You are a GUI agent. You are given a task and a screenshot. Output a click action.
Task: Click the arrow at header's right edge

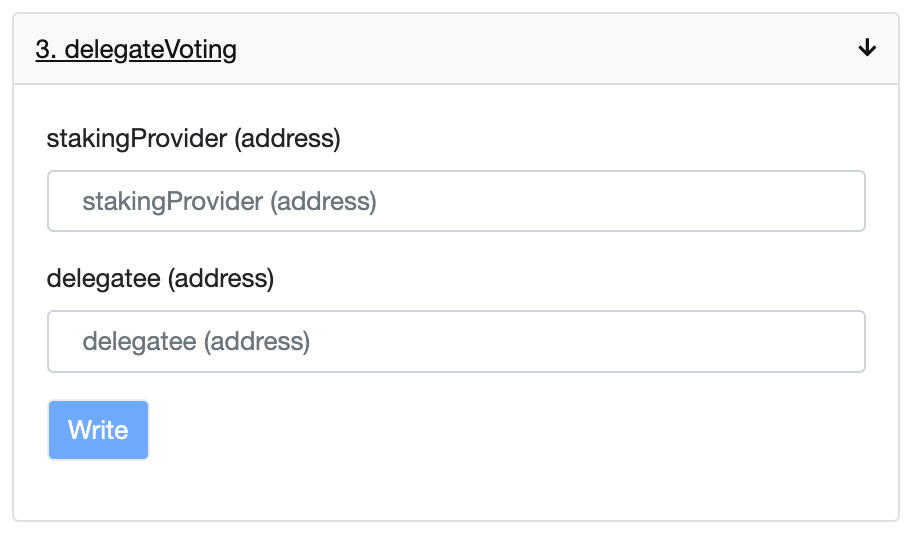[867, 47]
